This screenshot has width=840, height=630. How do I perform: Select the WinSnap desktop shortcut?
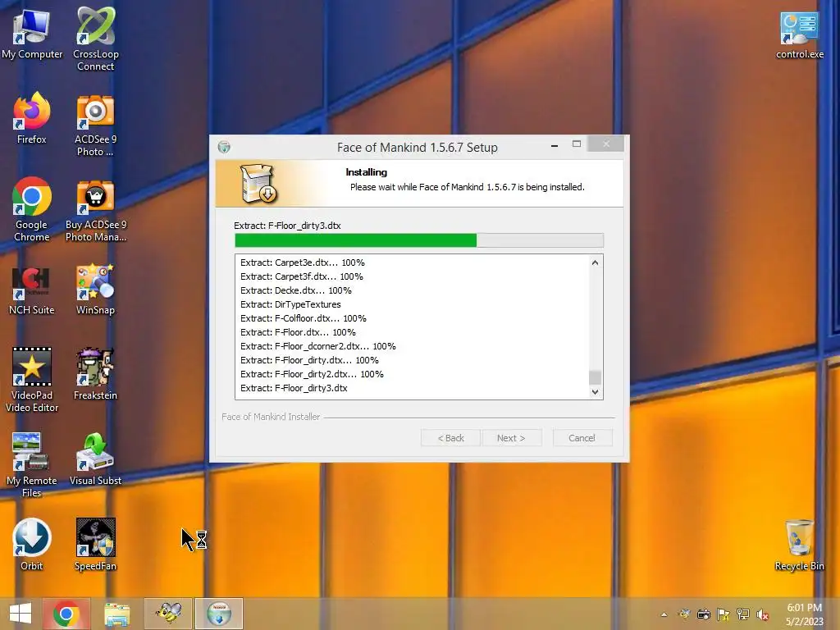(x=95, y=290)
